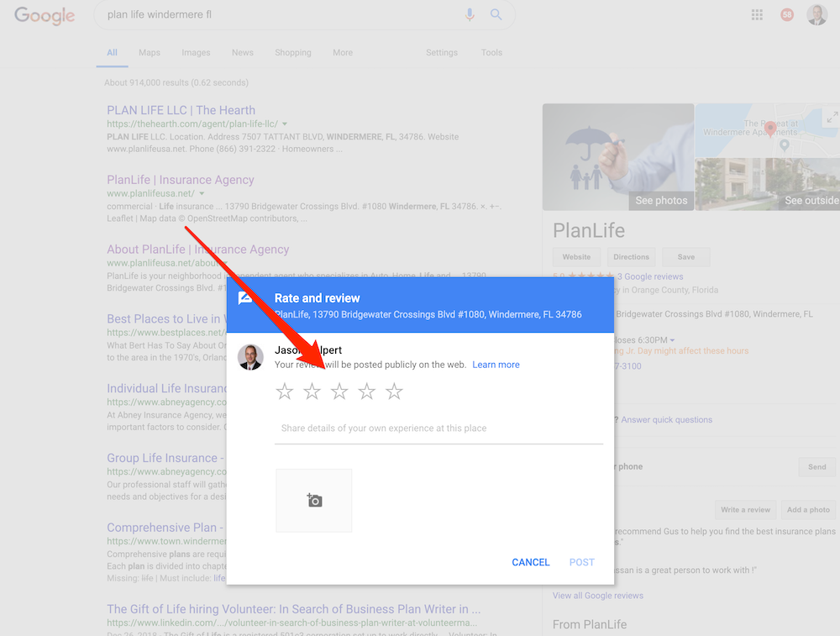
Task: Open the Gift of Life hiring Volunteer result
Action: point(293,609)
